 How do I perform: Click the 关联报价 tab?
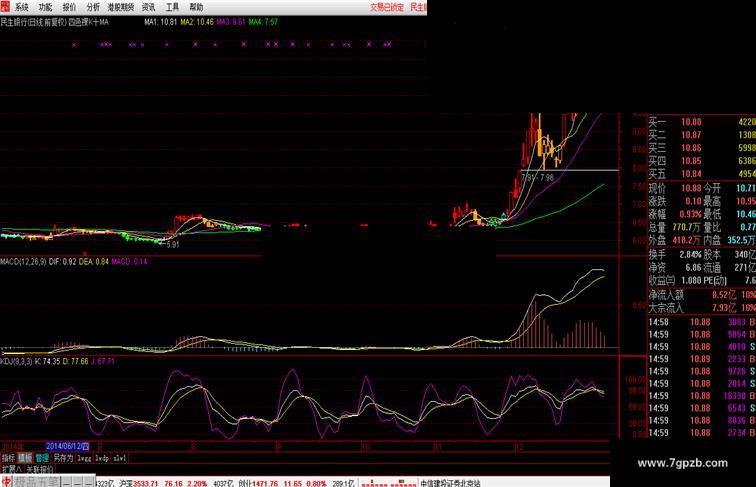[40, 469]
